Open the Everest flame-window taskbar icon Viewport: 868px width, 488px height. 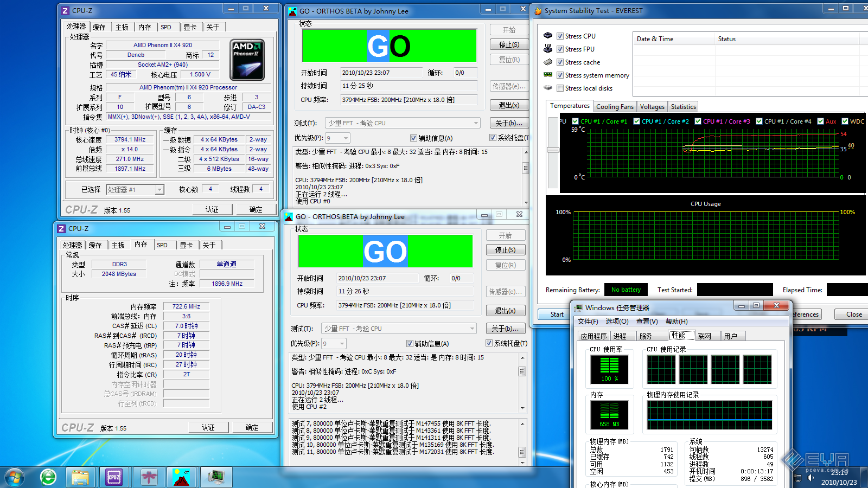(148, 477)
